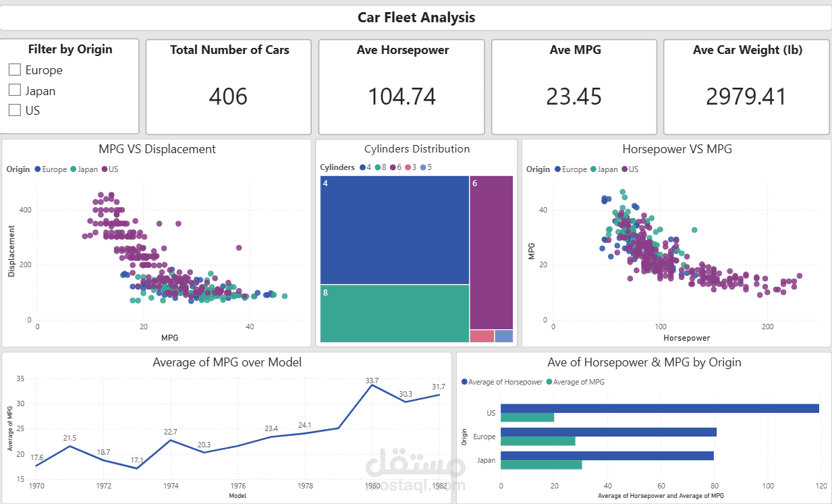Select the US horsepower bar in Origin chart
Viewport: 832px width, 504px height.
click(659, 408)
